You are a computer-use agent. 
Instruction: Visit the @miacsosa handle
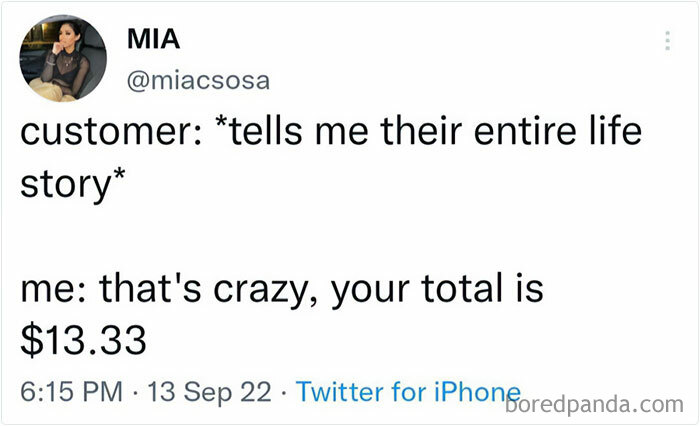point(199,81)
